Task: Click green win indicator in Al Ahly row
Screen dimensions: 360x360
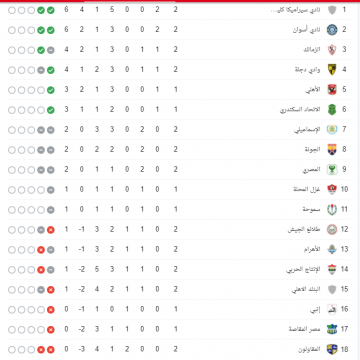Action: click(51, 90)
